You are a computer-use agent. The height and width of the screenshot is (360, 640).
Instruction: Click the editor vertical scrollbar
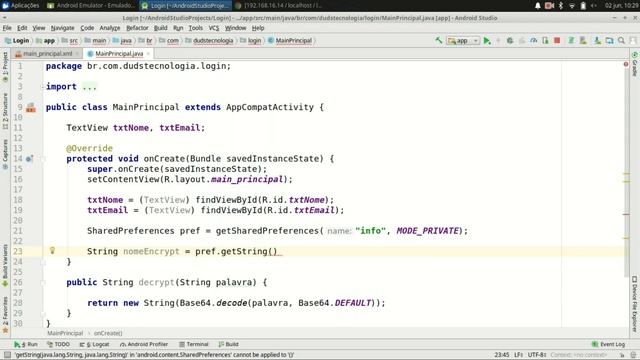coord(627,173)
